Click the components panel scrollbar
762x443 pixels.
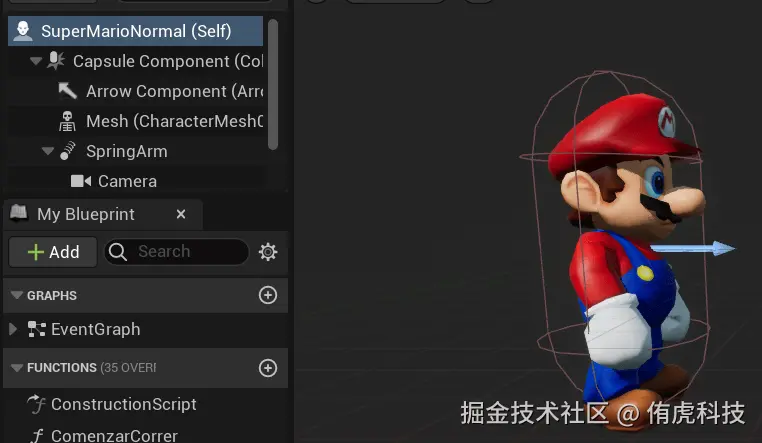[273, 84]
